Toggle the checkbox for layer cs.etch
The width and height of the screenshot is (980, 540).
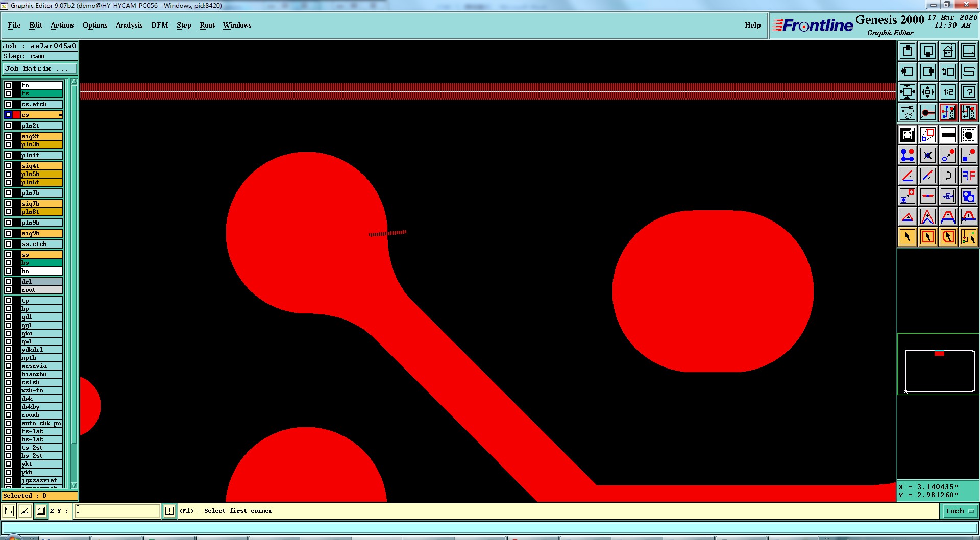pyautogui.click(x=8, y=104)
